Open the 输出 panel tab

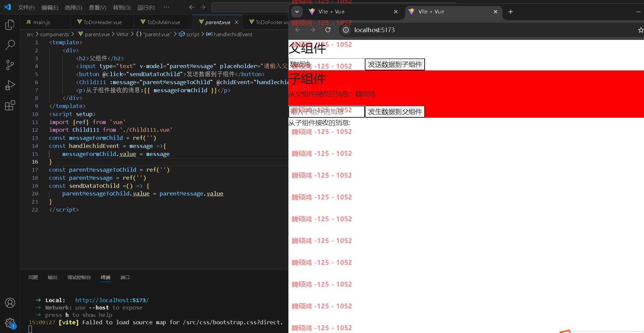click(x=53, y=277)
